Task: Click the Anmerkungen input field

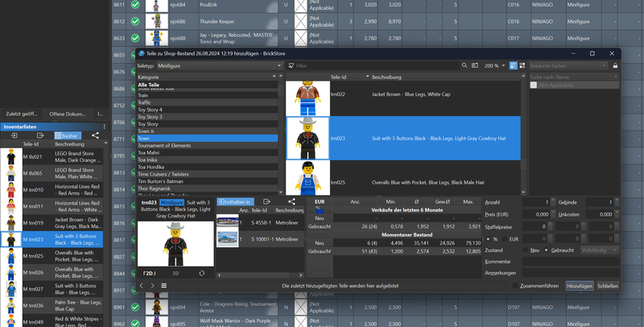Action: (x=571, y=273)
